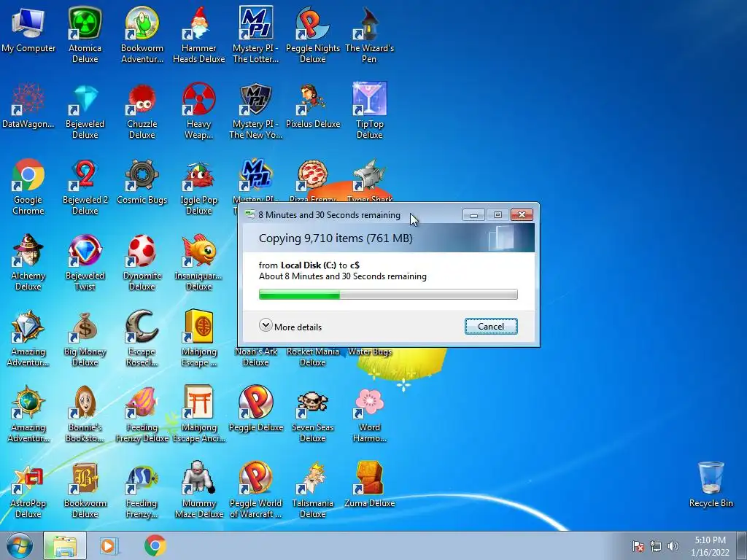Select Mystery PI - The New York shortcut

[x=256, y=111]
